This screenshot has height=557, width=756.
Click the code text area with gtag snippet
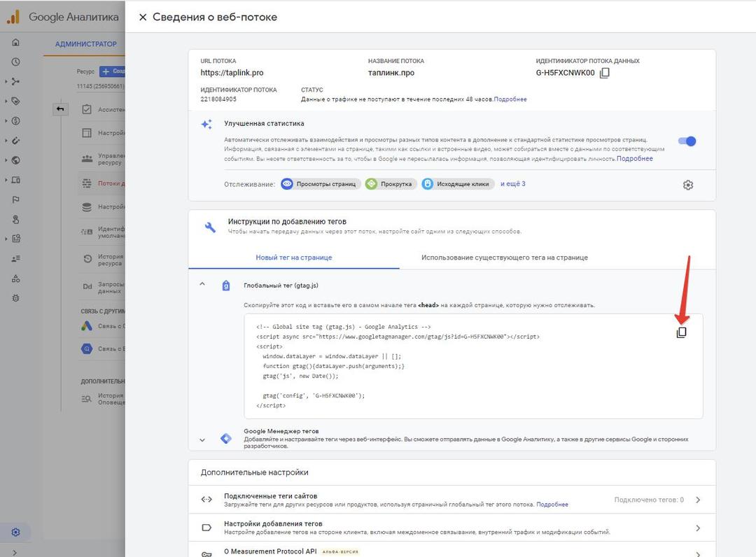click(x=473, y=366)
